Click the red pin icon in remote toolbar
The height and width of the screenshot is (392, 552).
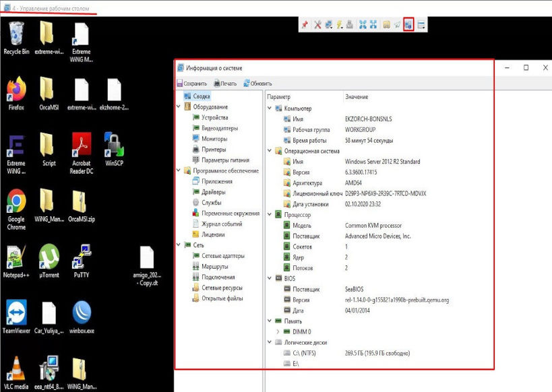click(305, 25)
